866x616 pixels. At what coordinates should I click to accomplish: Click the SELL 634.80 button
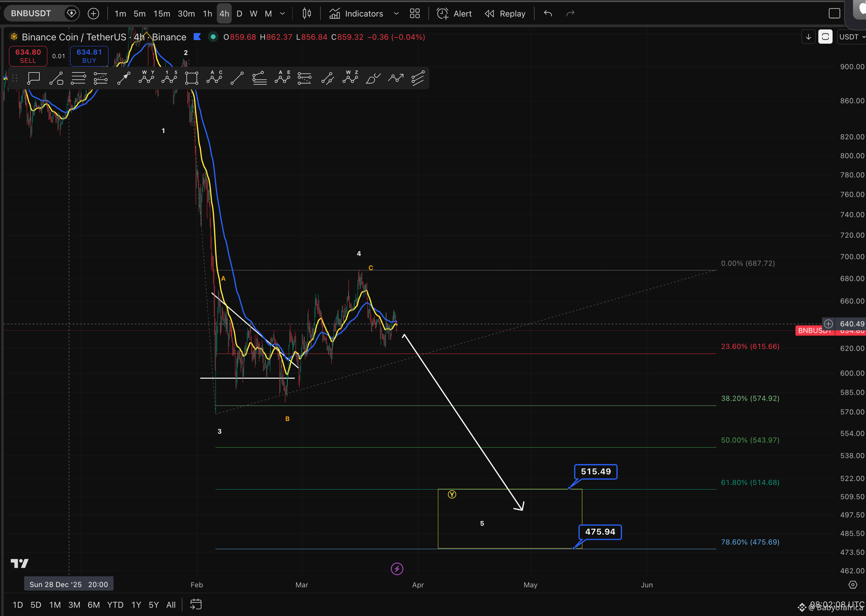[28, 56]
